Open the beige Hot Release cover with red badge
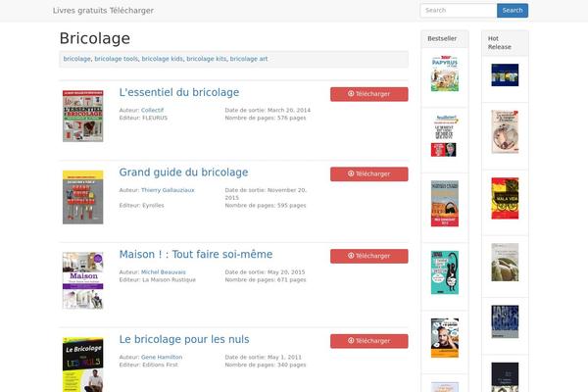 (505, 131)
